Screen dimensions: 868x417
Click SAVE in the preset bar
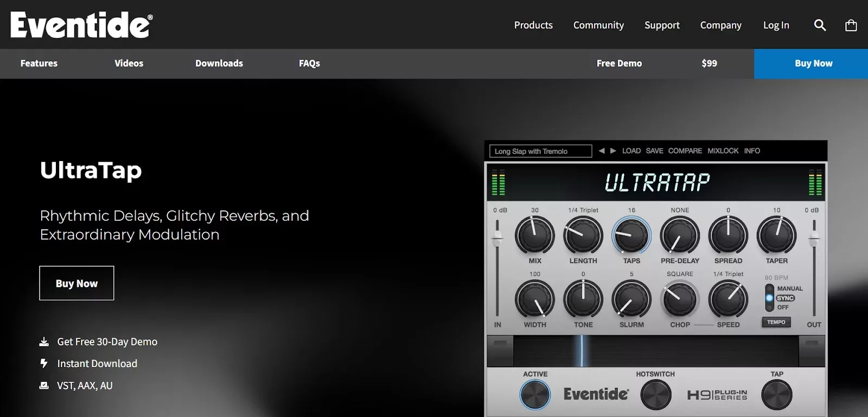[x=654, y=151]
